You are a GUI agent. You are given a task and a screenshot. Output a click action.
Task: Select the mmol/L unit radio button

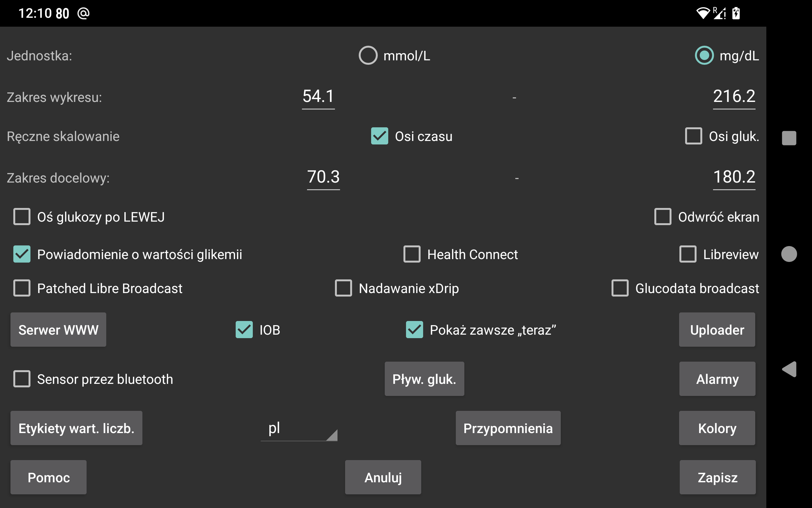[x=394, y=56]
